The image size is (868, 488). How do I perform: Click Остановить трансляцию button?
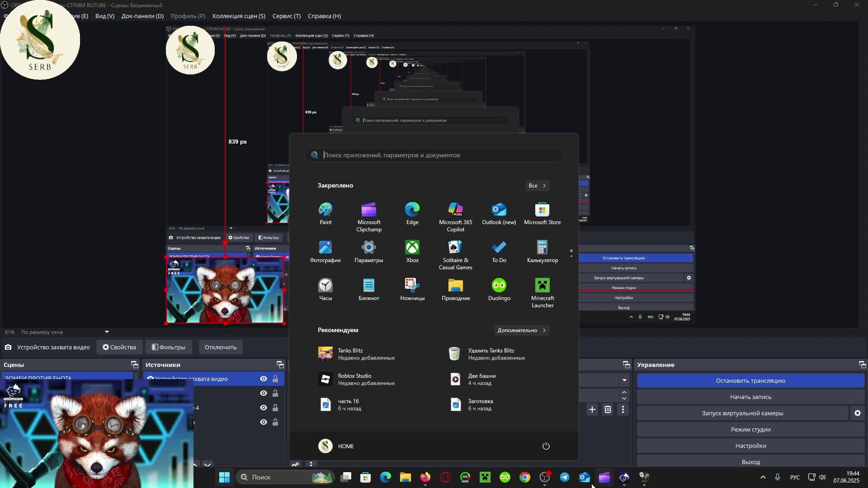[750, 380]
